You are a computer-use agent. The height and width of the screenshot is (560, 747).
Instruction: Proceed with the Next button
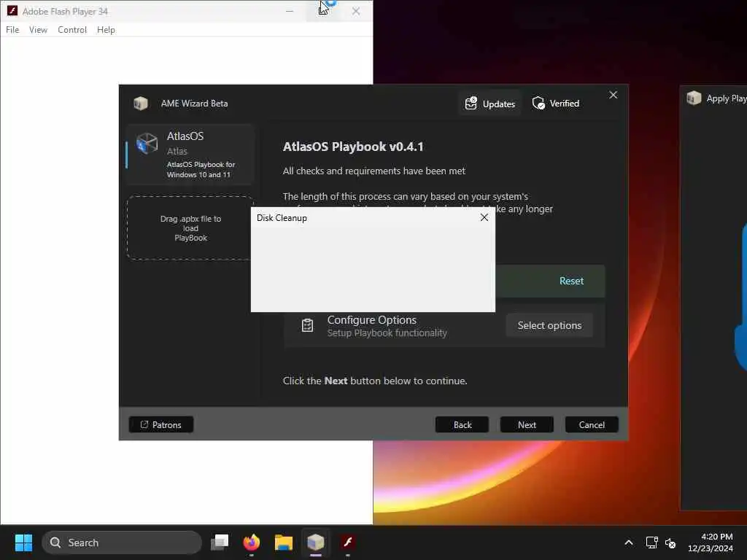click(x=527, y=425)
